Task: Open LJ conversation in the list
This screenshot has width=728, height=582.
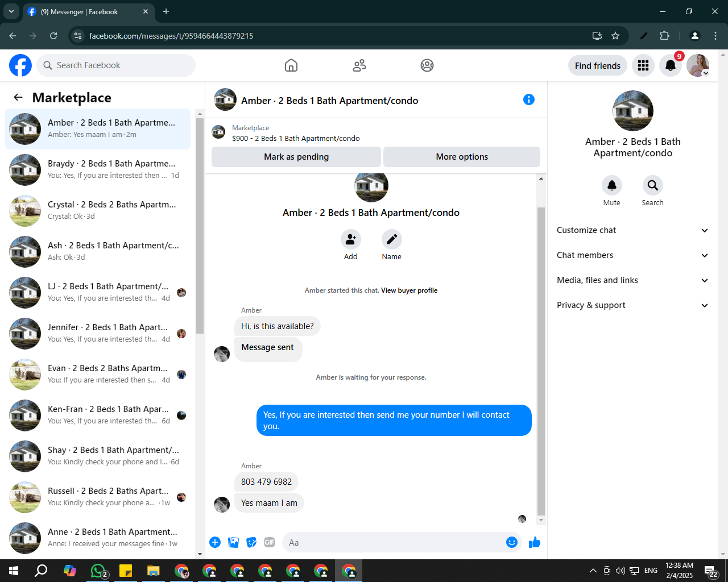Action: click(x=97, y=293)
